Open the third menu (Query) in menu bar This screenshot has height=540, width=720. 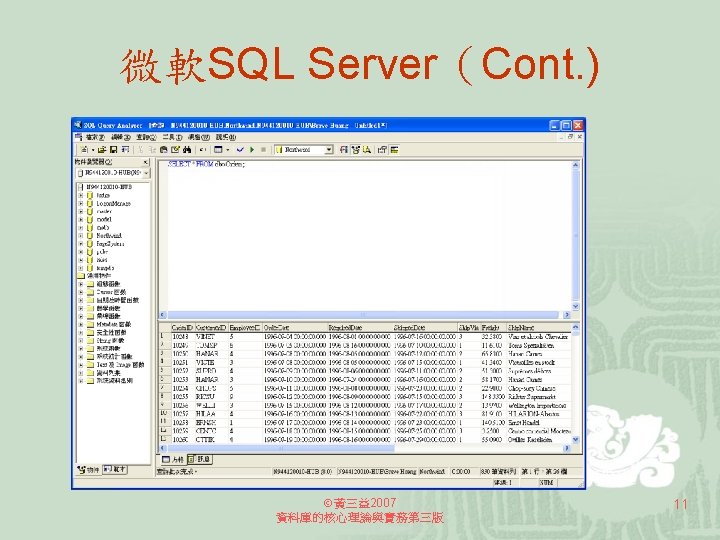pyautogui.click(x=146, y=137)
